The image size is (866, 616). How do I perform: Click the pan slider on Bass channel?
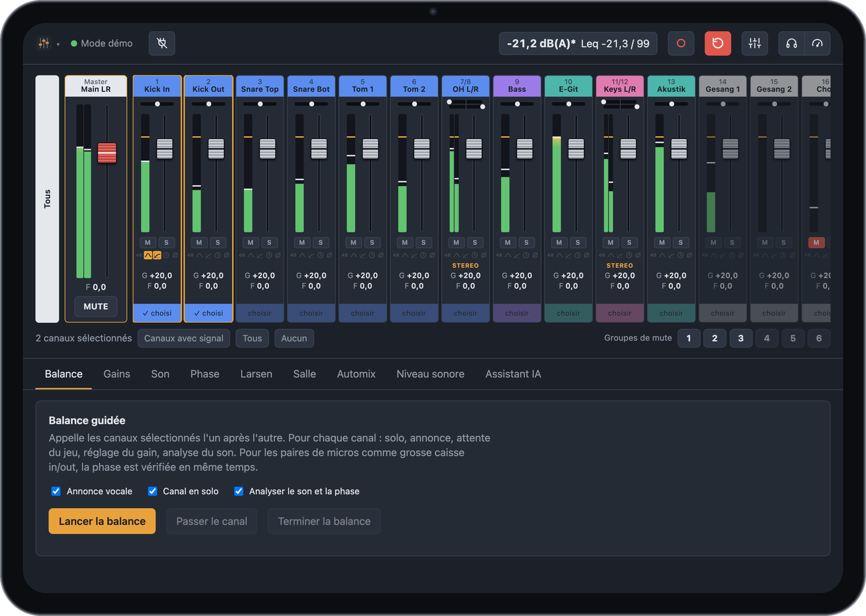[x=517, y=104]
